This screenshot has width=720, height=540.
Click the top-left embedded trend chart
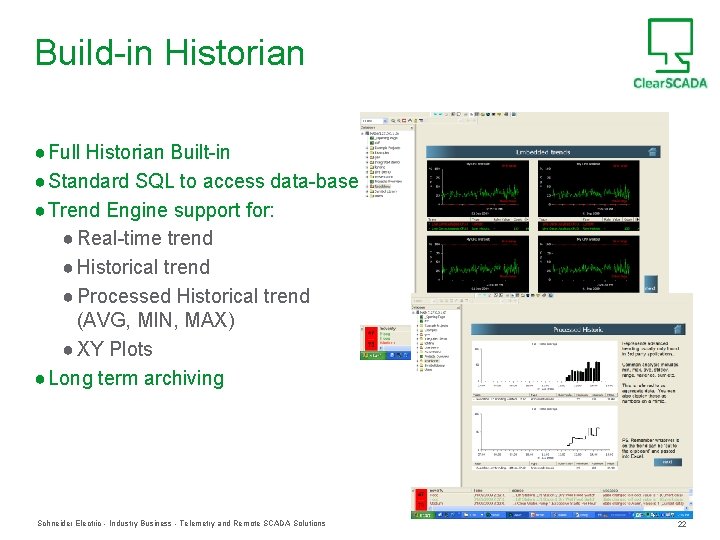click(478, 189)
